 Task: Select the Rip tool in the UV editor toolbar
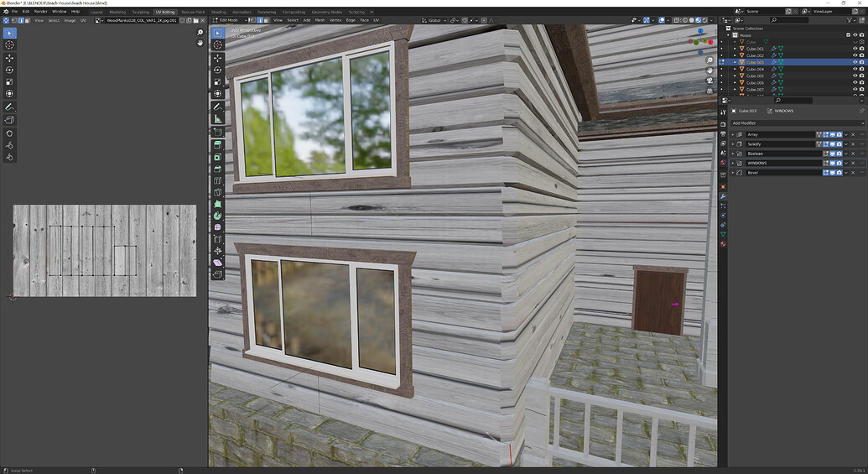[x=9, y=120]
